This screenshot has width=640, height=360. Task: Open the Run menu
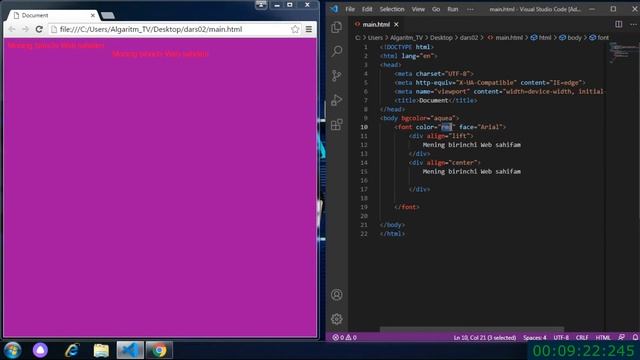(x=453, y=9)
